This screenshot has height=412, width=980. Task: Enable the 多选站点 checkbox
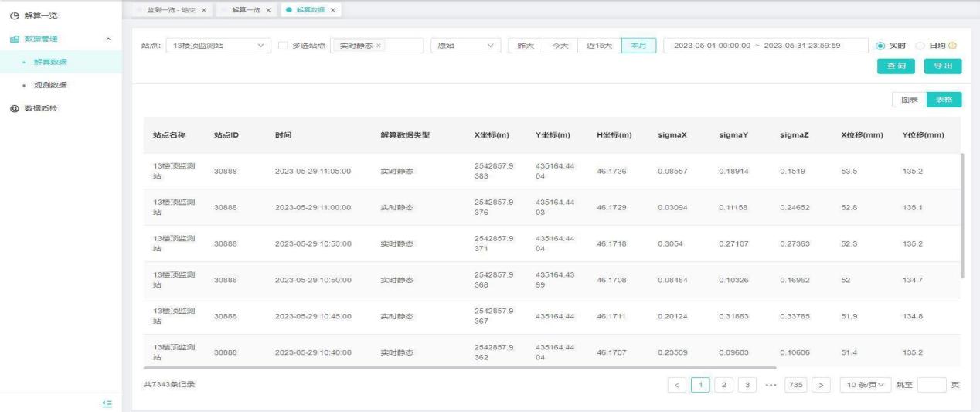click(x=283, y=46)
